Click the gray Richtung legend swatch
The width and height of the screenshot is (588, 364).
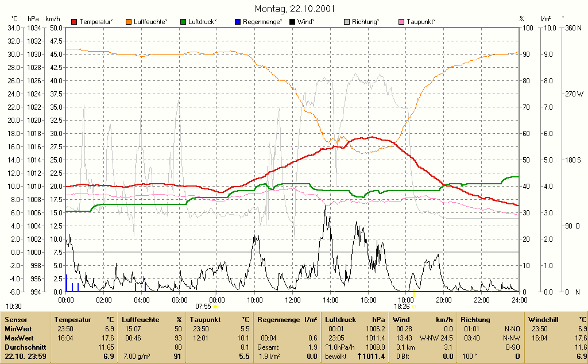click(x=346, y=22)
